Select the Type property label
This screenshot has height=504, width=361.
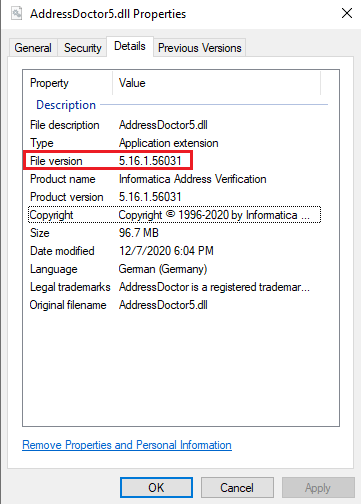click(x=42, y=143)
